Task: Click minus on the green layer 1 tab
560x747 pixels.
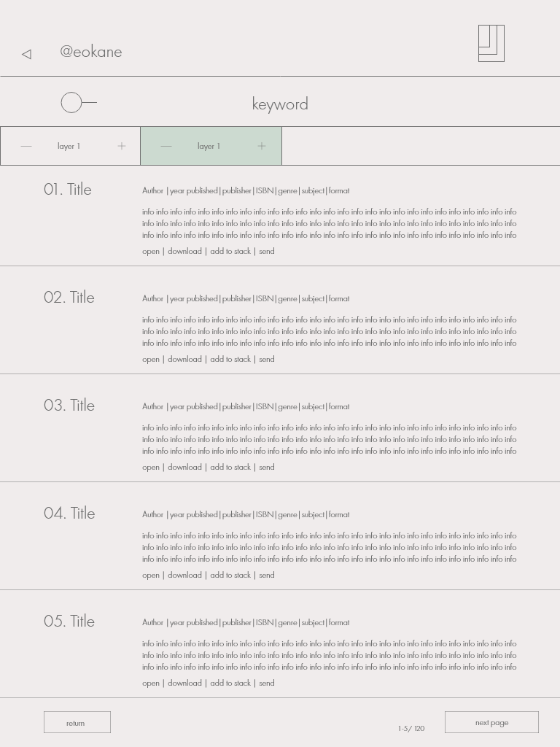Action: pyautogui.click(x=166, y=146)
